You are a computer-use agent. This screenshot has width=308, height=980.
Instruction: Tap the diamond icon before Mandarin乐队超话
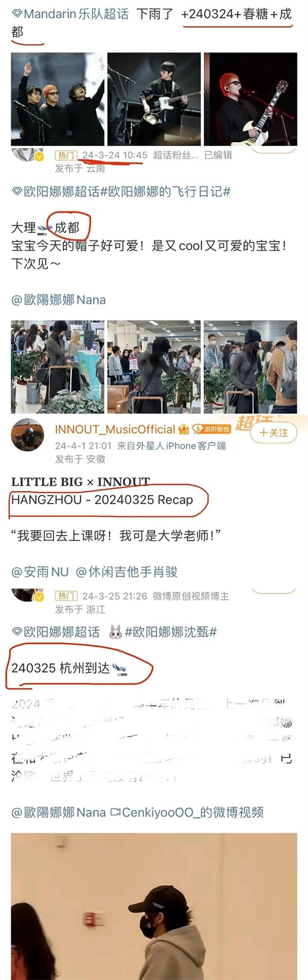tap(17, 14)
